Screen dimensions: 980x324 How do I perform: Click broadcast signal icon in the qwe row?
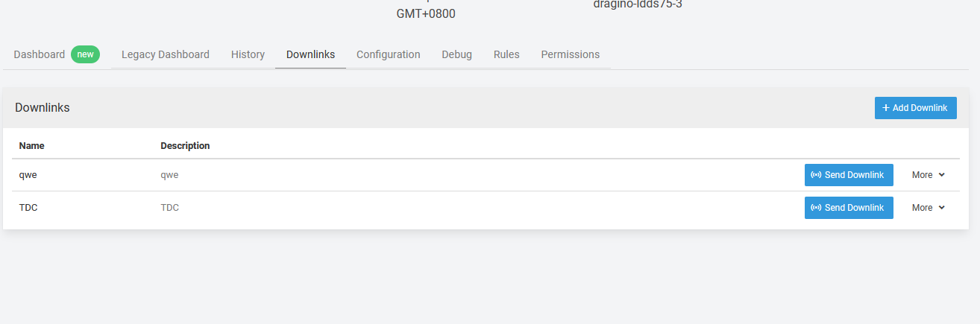click(x=816, y=175)
